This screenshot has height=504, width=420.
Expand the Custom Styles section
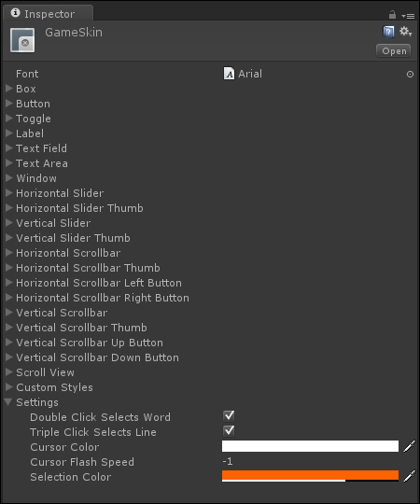tap(9, 387)
